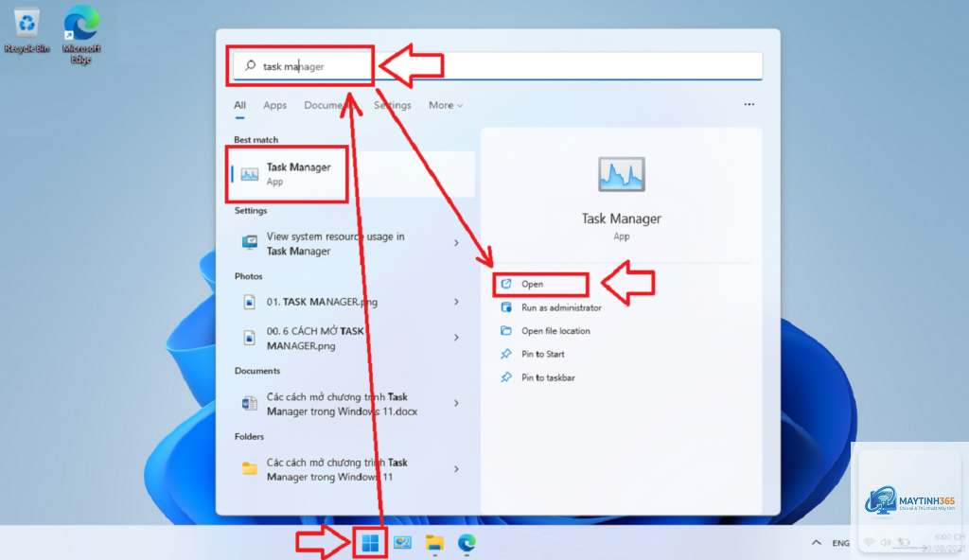The width and height of the screenshot is (969, 560).
Task: Show hidden icons in system tray
Action: (817, 543)
